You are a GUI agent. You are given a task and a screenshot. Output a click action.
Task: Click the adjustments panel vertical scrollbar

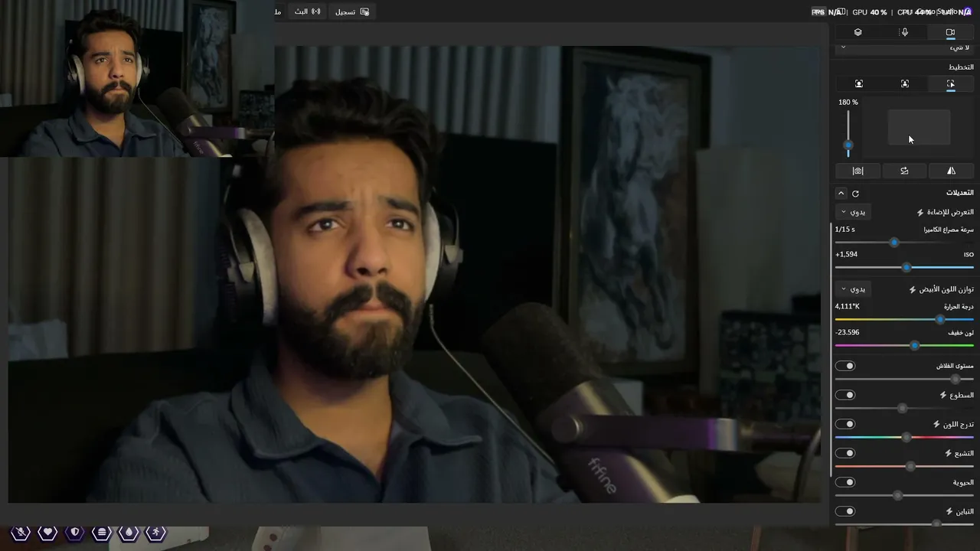tap(831, 348)
